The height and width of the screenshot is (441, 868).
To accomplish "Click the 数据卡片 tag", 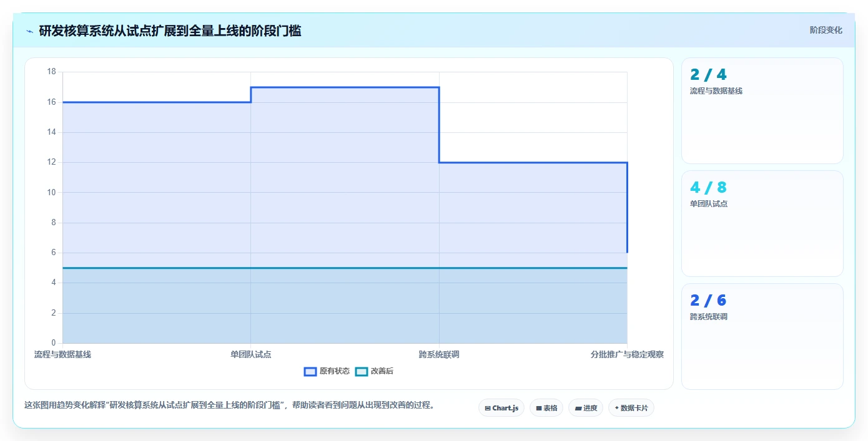I will 631,408.
